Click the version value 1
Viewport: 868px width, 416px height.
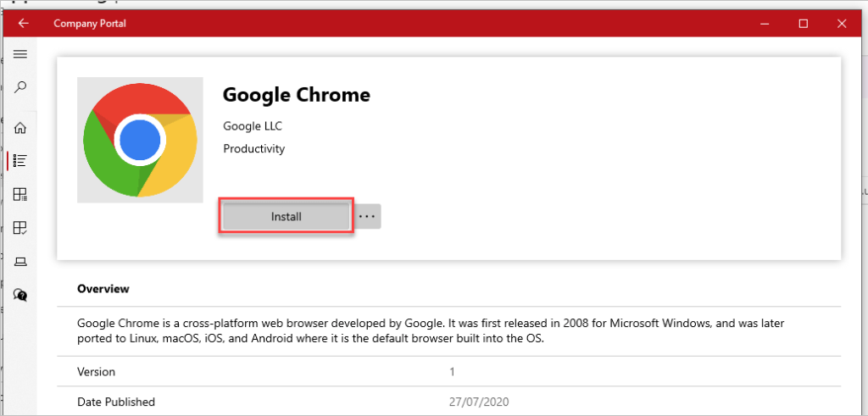pos(453,372)
